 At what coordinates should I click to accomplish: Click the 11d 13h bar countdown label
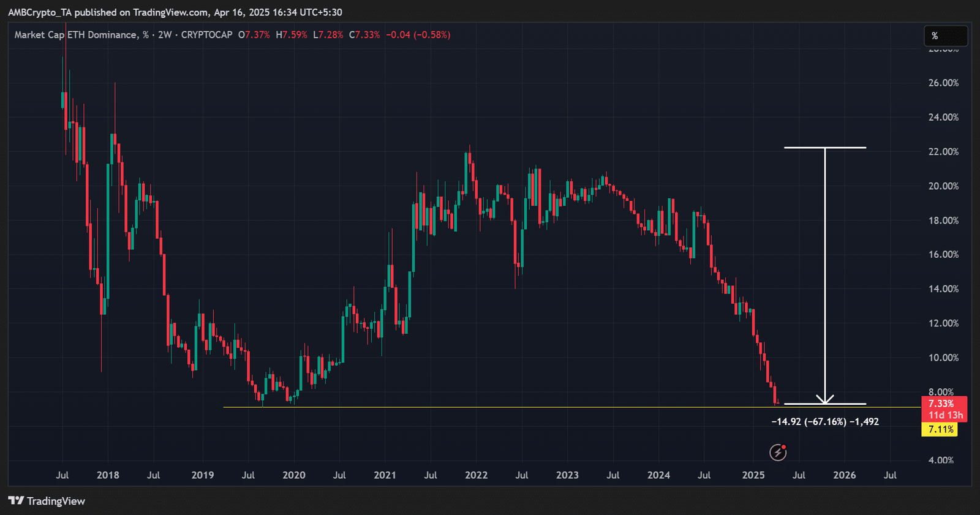[945, 415]
